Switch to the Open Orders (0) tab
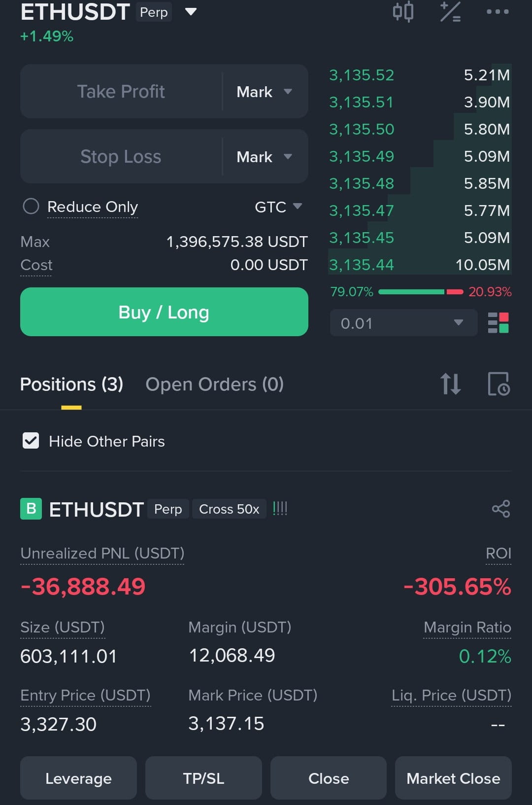Screen dimensions: 532x805 (214, 384)
